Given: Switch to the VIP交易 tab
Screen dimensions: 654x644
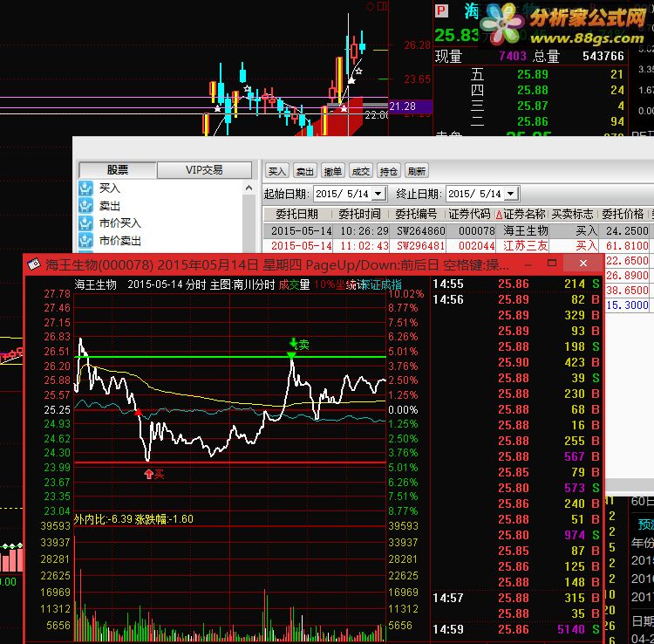Looking at the screenshot, I should (x=204, y=170).
